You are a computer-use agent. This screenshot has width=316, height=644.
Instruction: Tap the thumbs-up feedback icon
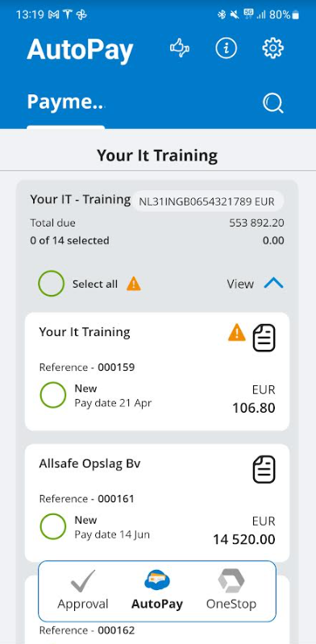pyautogui.click(x=180, y=48)
